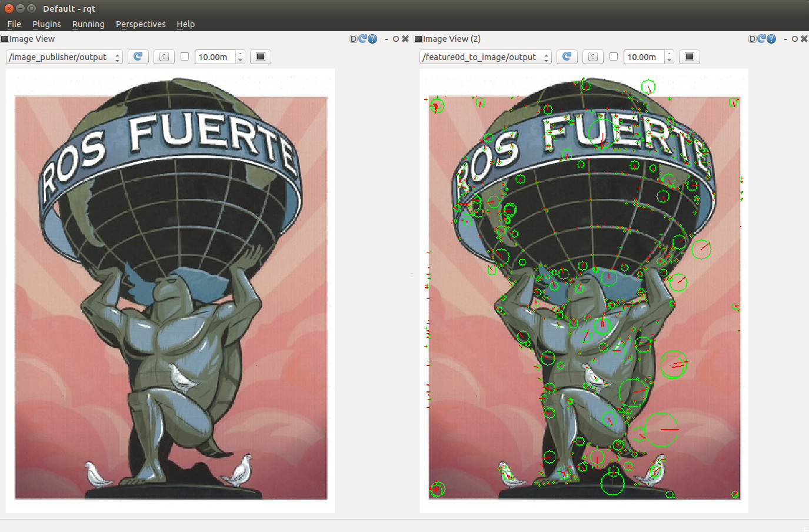Click the 10.00m range field in left Image View
Image resolution: width=809 pixels, height=532 pixels.
click(215, 56)
